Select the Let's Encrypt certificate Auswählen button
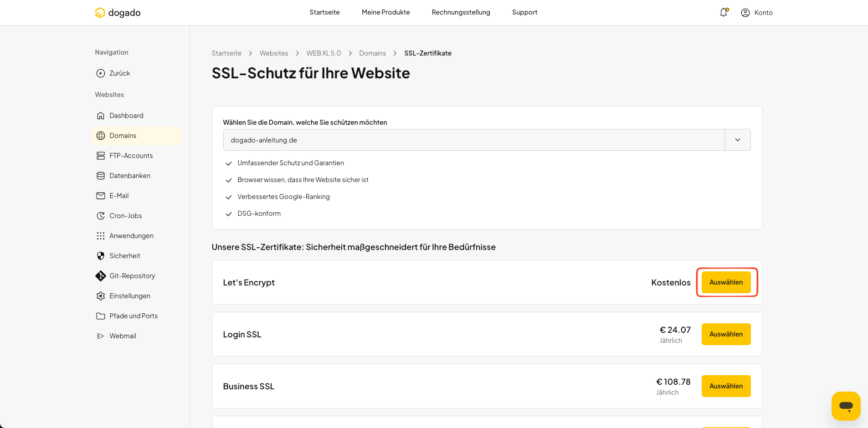 click(726, 282)
